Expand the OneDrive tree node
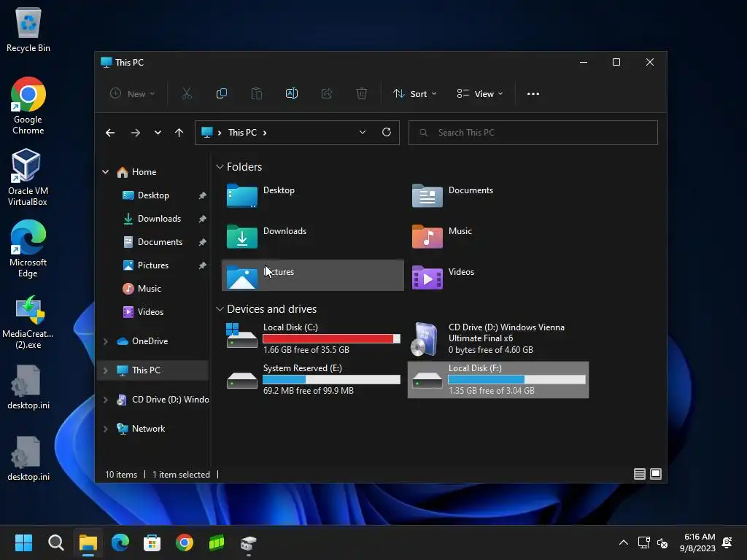This screenshot has height=560, width=747. 105,341
